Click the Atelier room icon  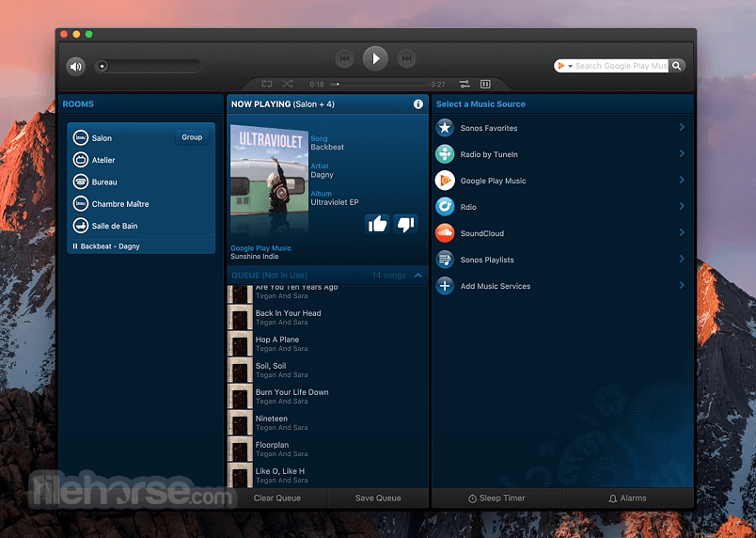pos(81,160)
